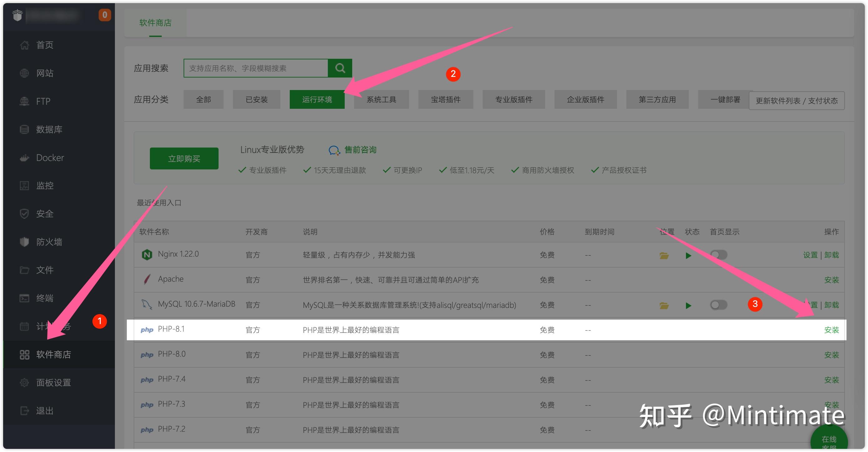Click 更新软件列表 / 支付状态 button
Image resolution: width=868 pixels, height=452 pixels.
[x=796, y=101]
